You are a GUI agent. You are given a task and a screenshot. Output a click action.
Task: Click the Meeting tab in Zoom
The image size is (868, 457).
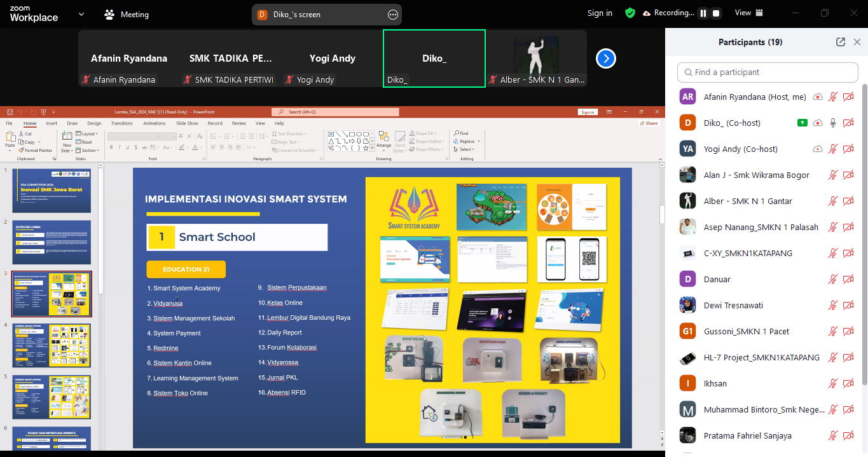[x=126, y=14]
